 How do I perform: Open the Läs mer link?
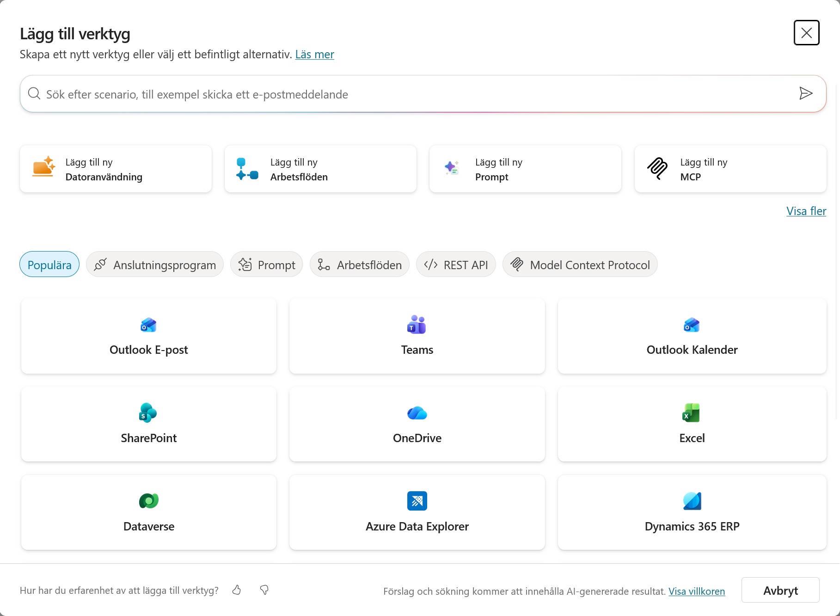click(x=314, y=55)
